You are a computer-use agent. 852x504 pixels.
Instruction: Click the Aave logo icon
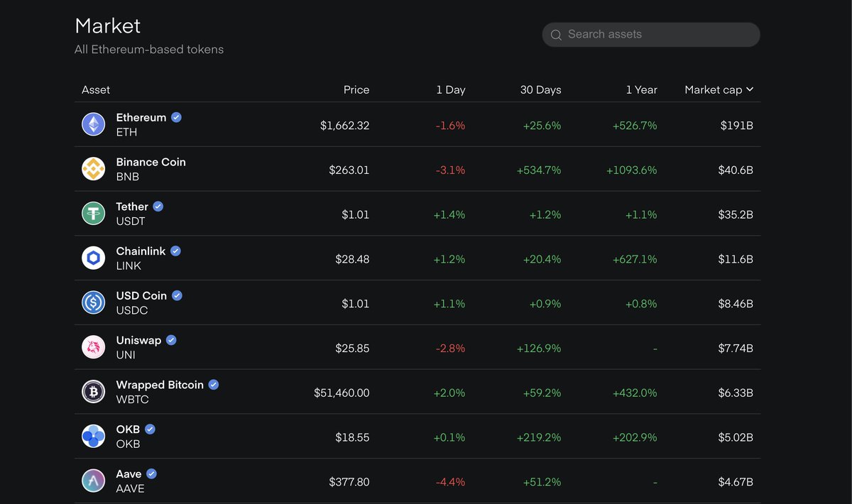click(x=93, y=481)
